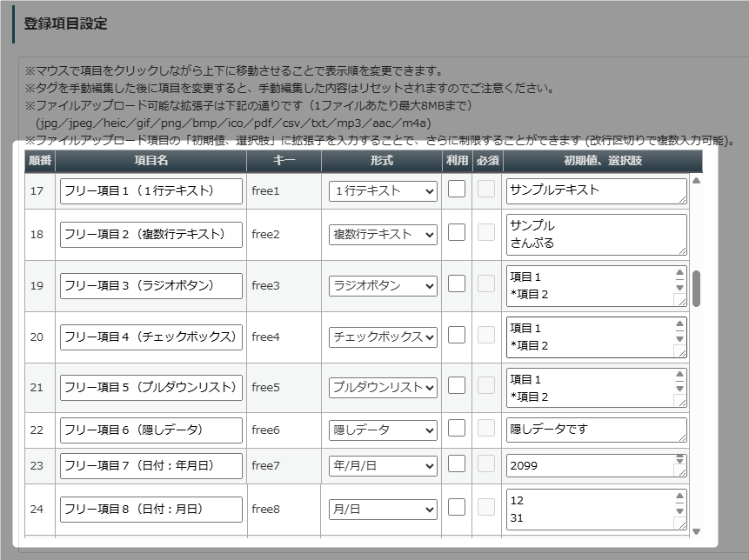Click up arrow in free3 choices textarea
749x560 pixels.
pyautogui.click(x=679, y=272)
